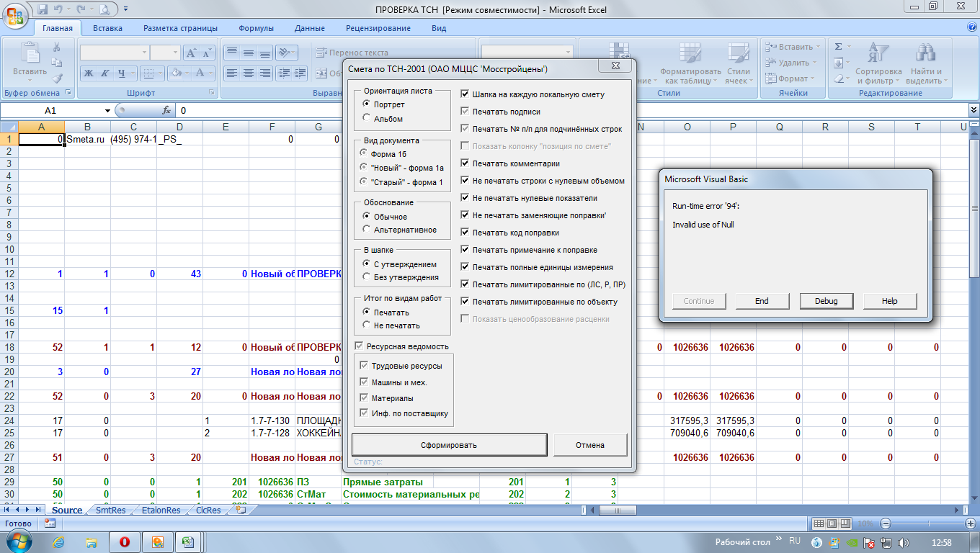The height and width of the screenshot is (553, 980).
Task: Open the font name dropdown
Action: pos(144,53)
